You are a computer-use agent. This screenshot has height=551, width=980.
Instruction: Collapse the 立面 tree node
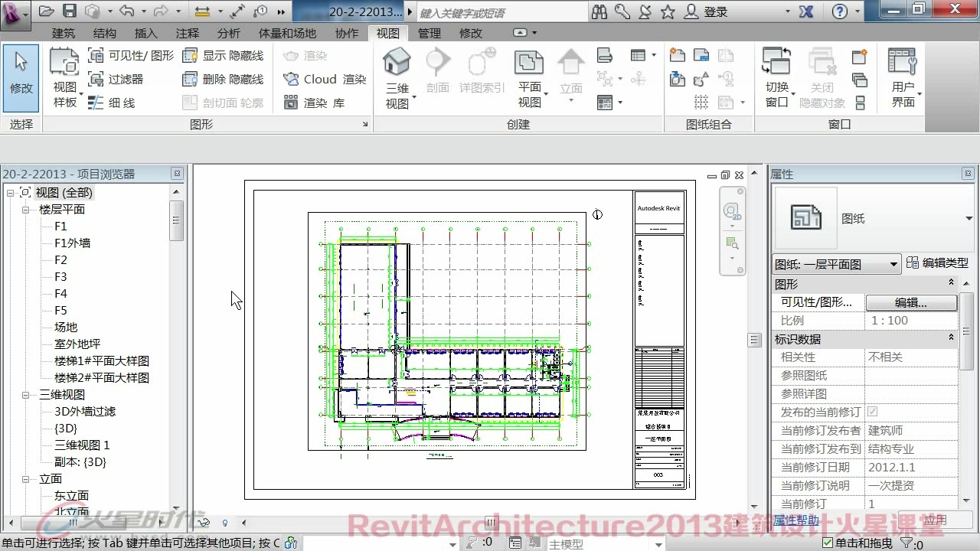(x=25, y=479)
